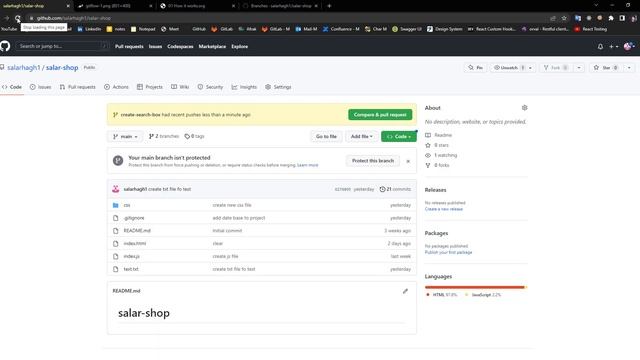The width and height of the screenshot is (640, 360).
Task: Switch to the Projects tab
Action: point(150,87)
